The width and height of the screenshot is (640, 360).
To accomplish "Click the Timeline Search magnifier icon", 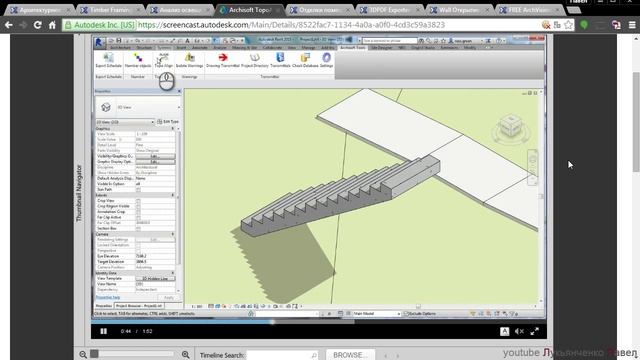I will tap(313, 356).
